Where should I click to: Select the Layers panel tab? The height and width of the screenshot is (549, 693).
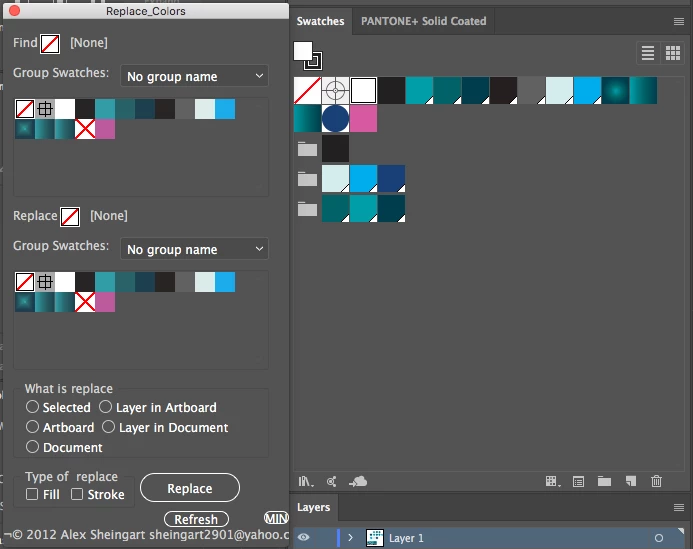click(x=313, y=507)
